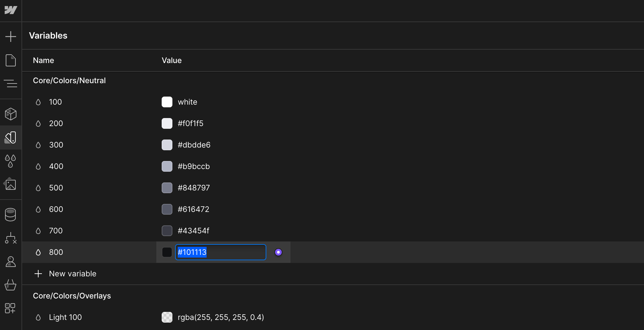Open the color swatch for variable 400
Viewport: 644px width, 330px height.
tap(167, 166)
